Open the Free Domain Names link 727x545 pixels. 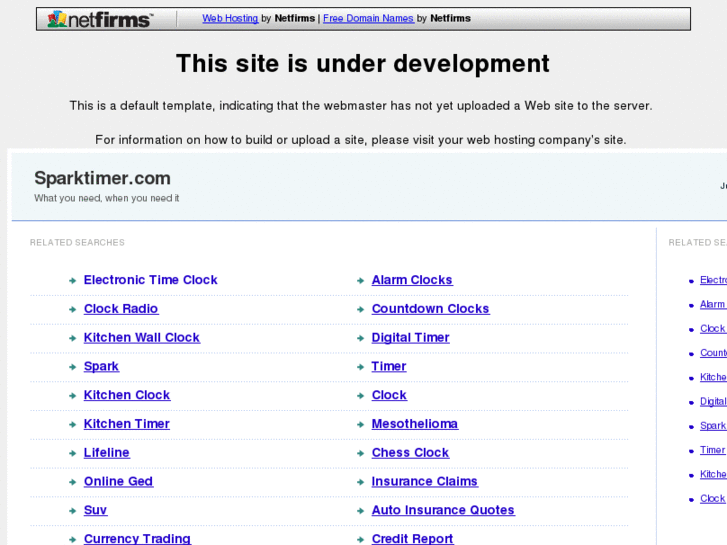point(368,18)
